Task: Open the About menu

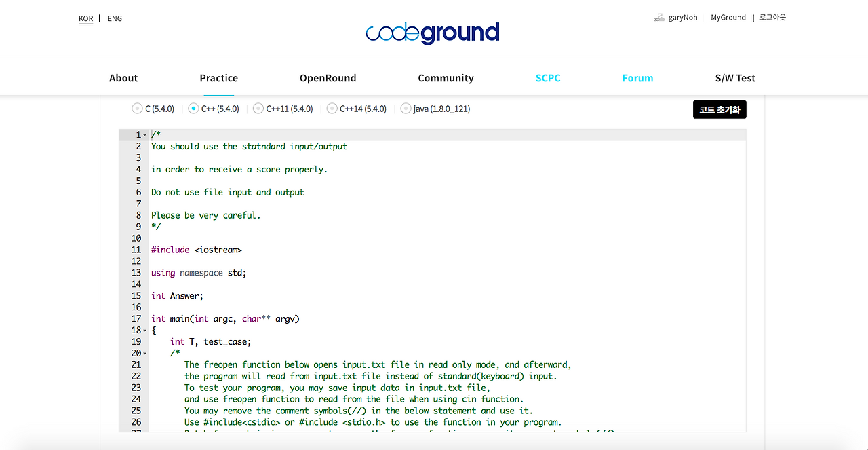Action: click(x=123, y=78)
